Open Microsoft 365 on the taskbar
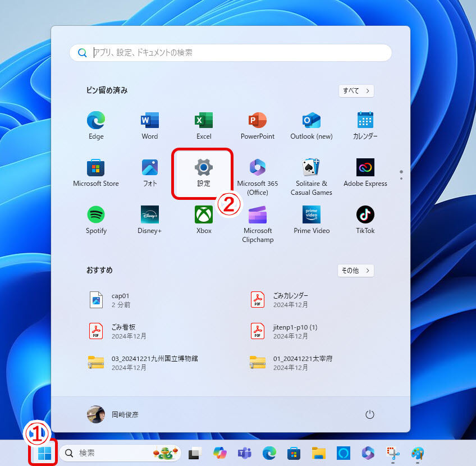476x466 pixels. 368,453
